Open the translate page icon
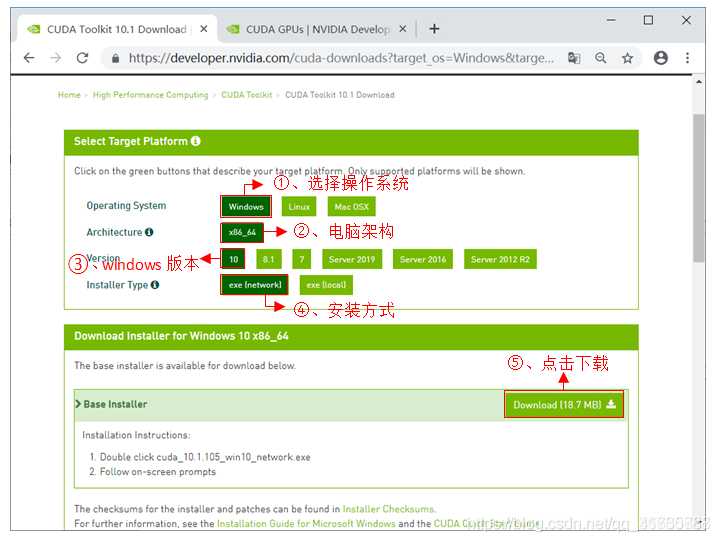720x542 pixels. 574,58
